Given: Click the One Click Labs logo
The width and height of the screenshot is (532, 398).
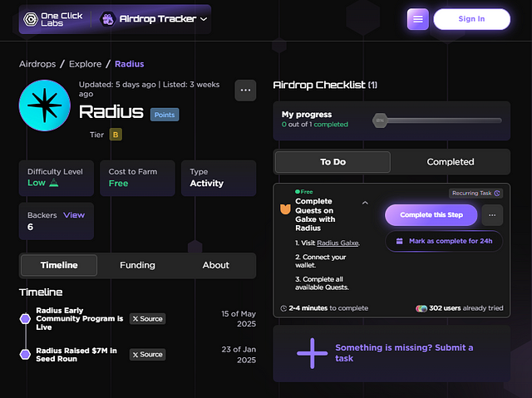Looking at the screenshot, I should 52,19.
